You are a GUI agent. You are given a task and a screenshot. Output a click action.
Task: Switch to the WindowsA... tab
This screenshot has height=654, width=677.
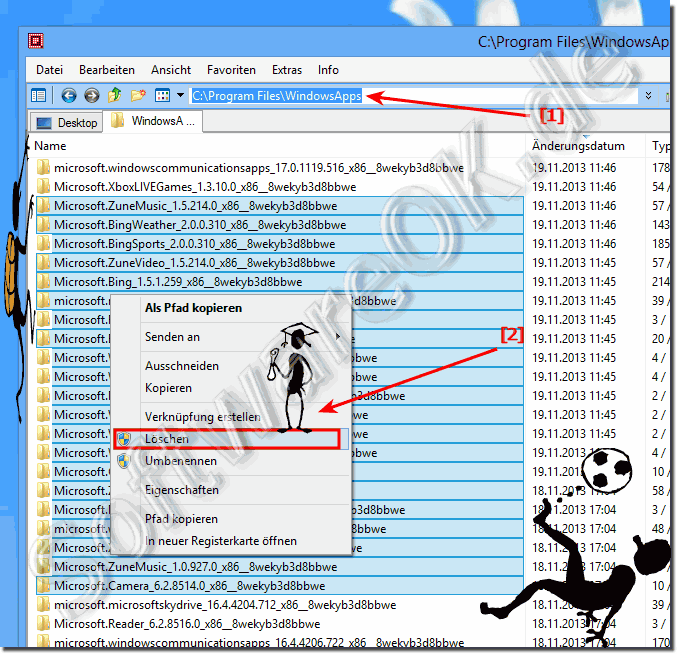pyautogui.click(x=153, y=121)
